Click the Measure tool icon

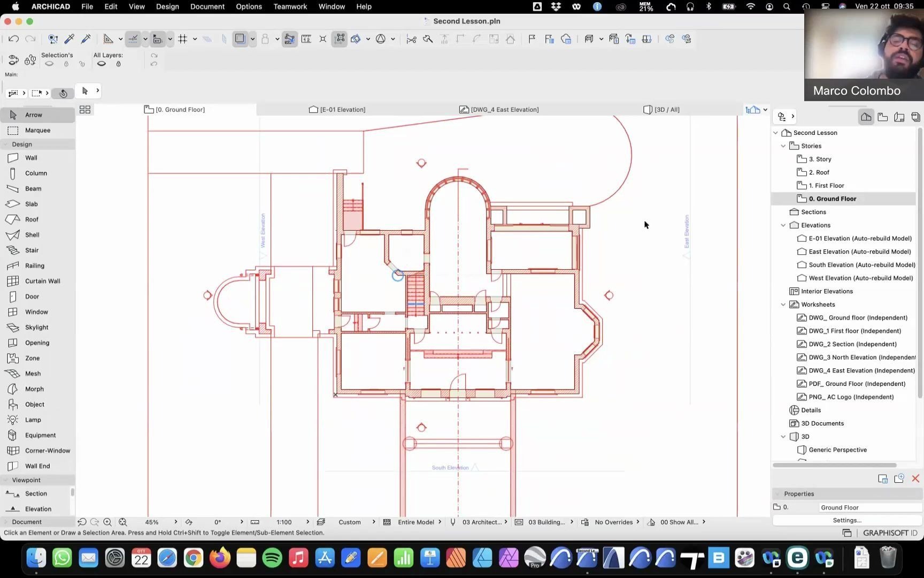[x=306, y=39]
